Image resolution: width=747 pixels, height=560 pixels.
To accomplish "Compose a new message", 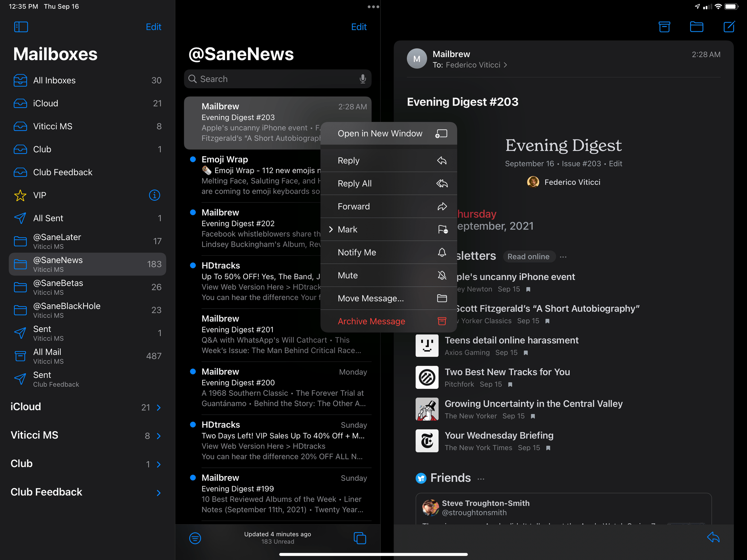I will click(x=729, y=27).
